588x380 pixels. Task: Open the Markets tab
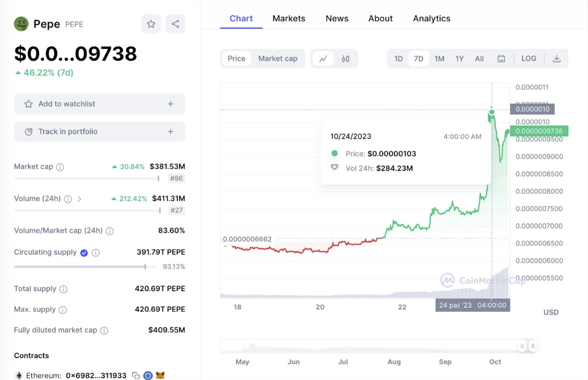(289, 18)
